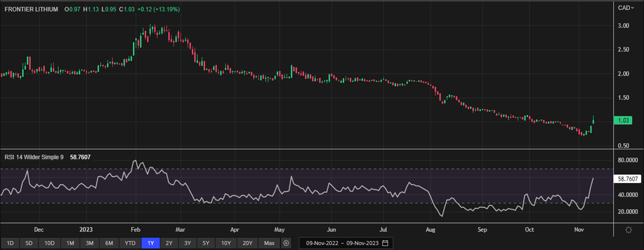Click the green 1.03 current price label
644x250 pixels.
pos(623,121)
